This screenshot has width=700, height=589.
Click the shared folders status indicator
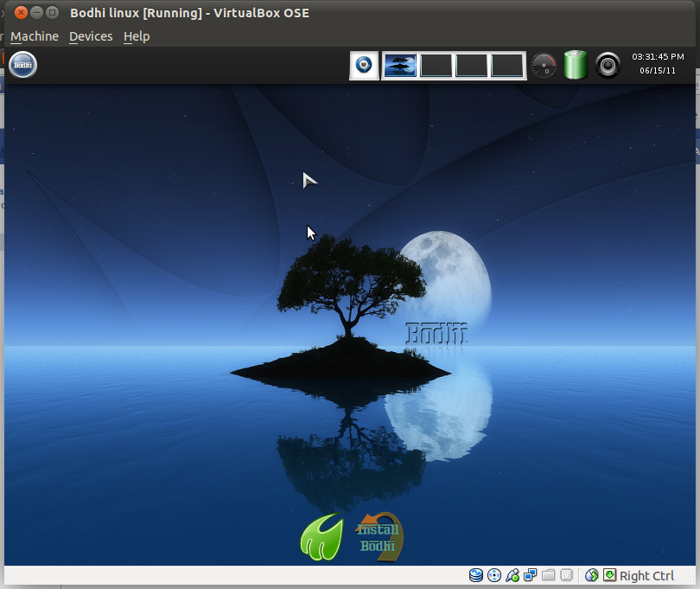(549, 575)
